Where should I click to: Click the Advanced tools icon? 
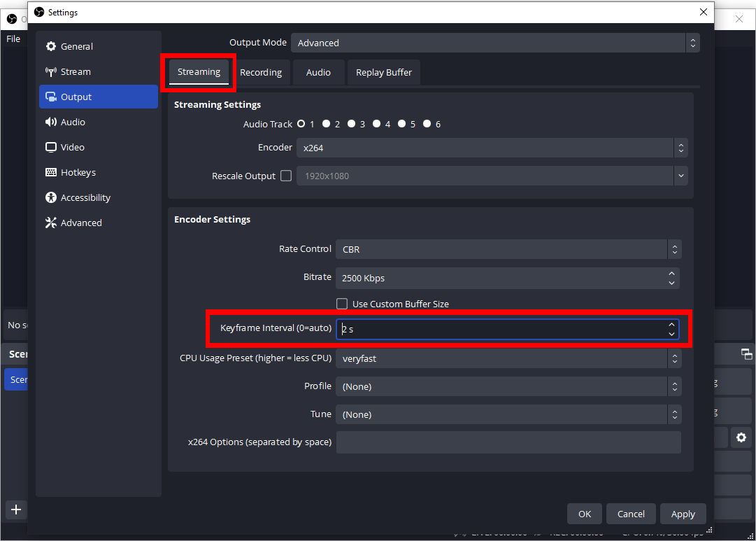coord(50,223)
